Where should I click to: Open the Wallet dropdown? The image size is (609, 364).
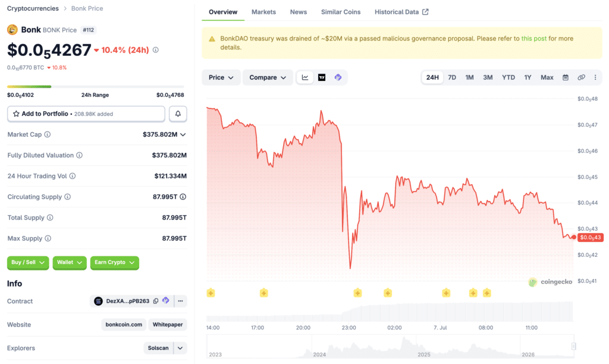(70, 263)
